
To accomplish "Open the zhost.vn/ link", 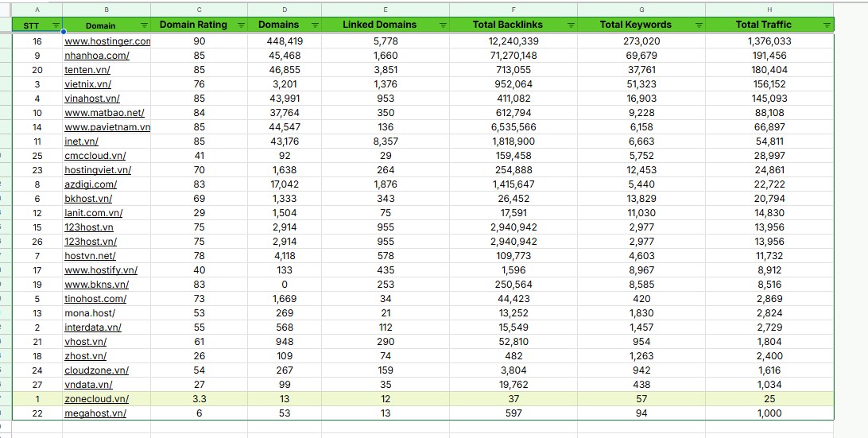I will point(86,357).
